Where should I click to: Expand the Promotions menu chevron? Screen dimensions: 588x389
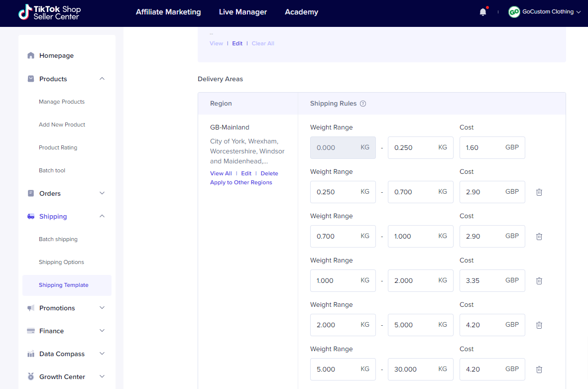[102, 308]
